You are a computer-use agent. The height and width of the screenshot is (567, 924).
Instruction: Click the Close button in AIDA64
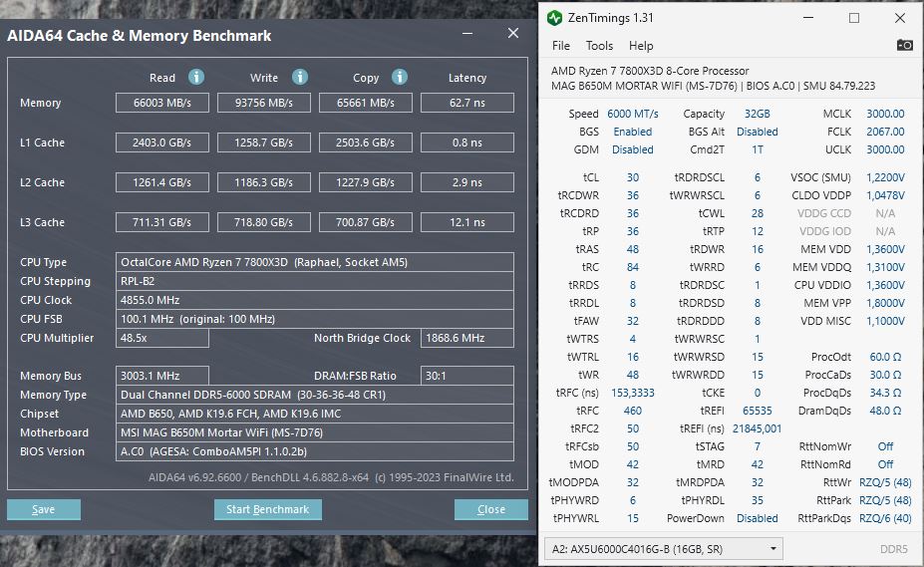490,509
